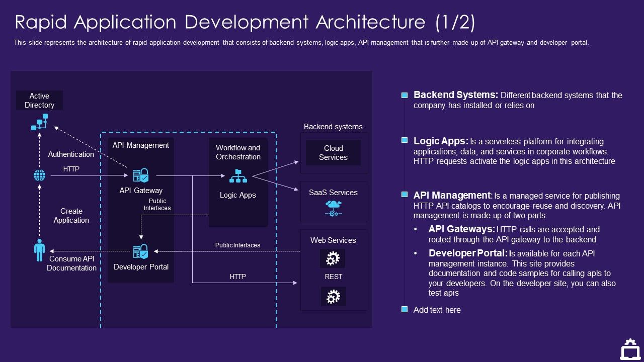Click the Add text here placeholder
The image size is (644, 362).
[x=437, y=310]
